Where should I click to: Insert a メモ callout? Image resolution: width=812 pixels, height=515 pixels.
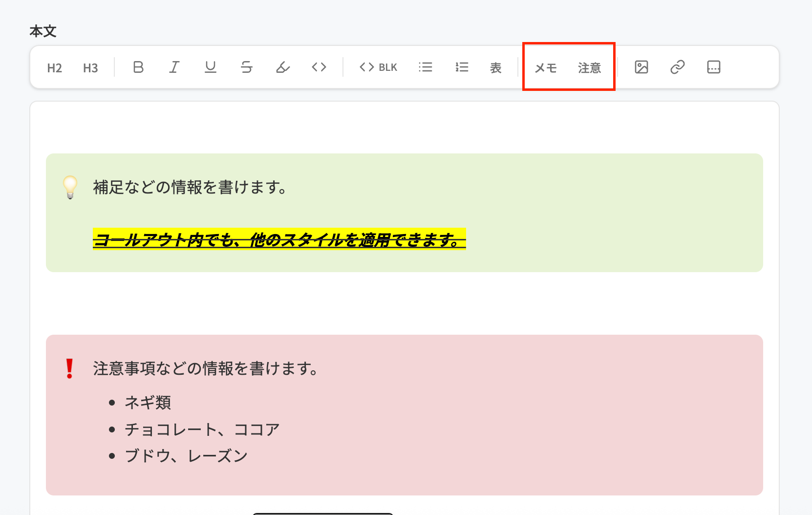pyautogui.click(x=546, y=68)
